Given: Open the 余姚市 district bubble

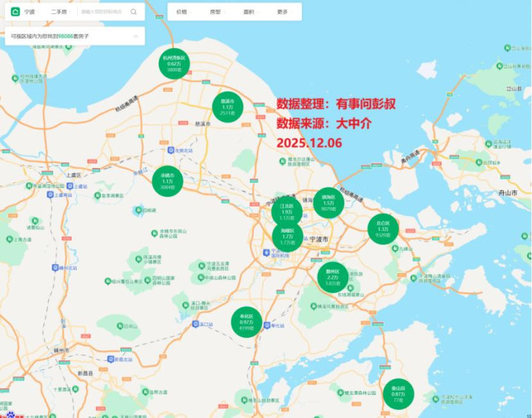Looking at the screenshot, I should (x=167, y=181).
